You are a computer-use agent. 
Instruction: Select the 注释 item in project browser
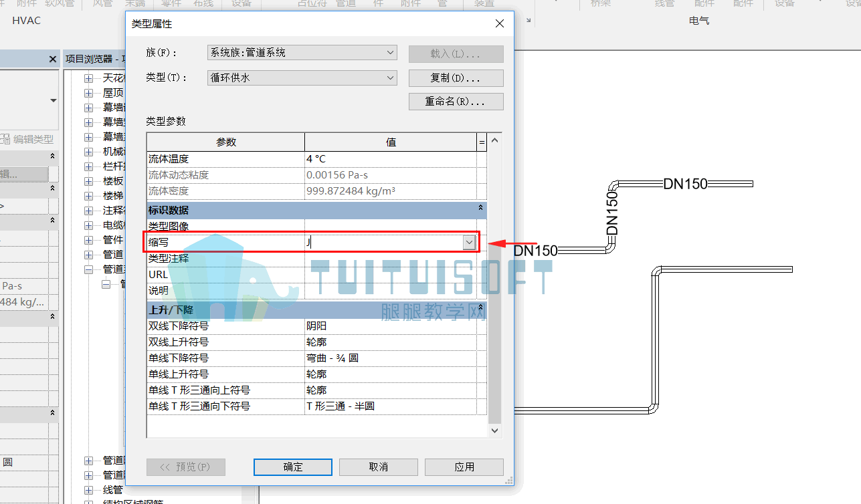pyautogui.click(x=113, y=211)
